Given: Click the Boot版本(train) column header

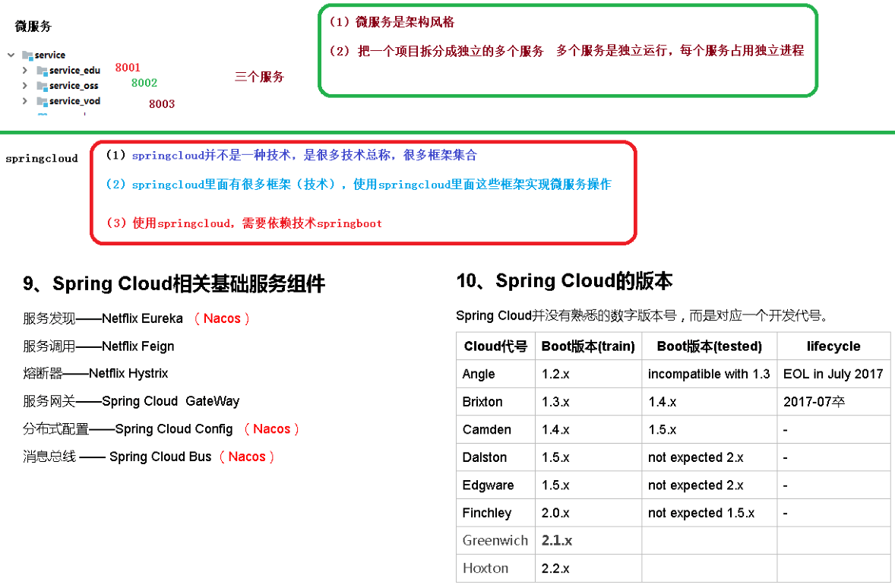Looking at the screenshot, I should [588, 346].
